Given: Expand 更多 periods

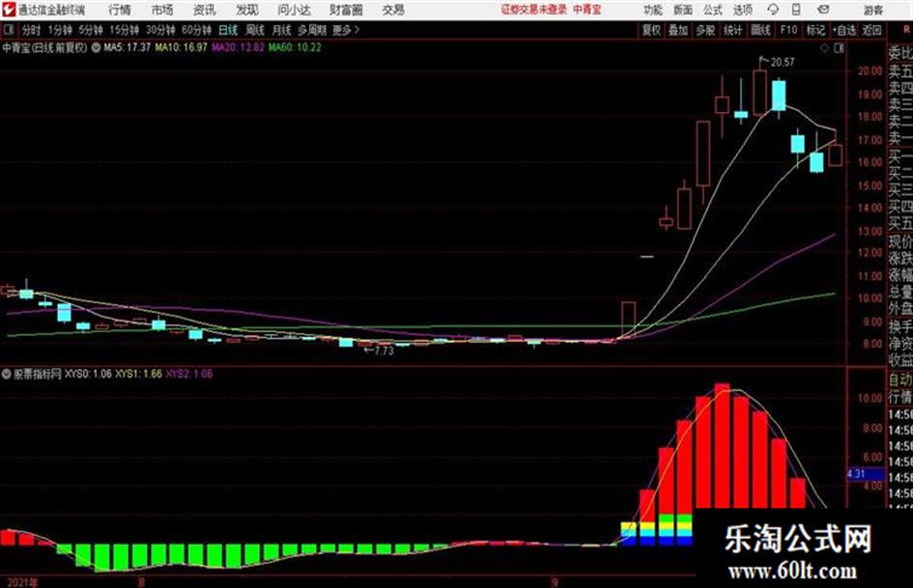Looking at the screenshot, I should [x=346, y=30].
